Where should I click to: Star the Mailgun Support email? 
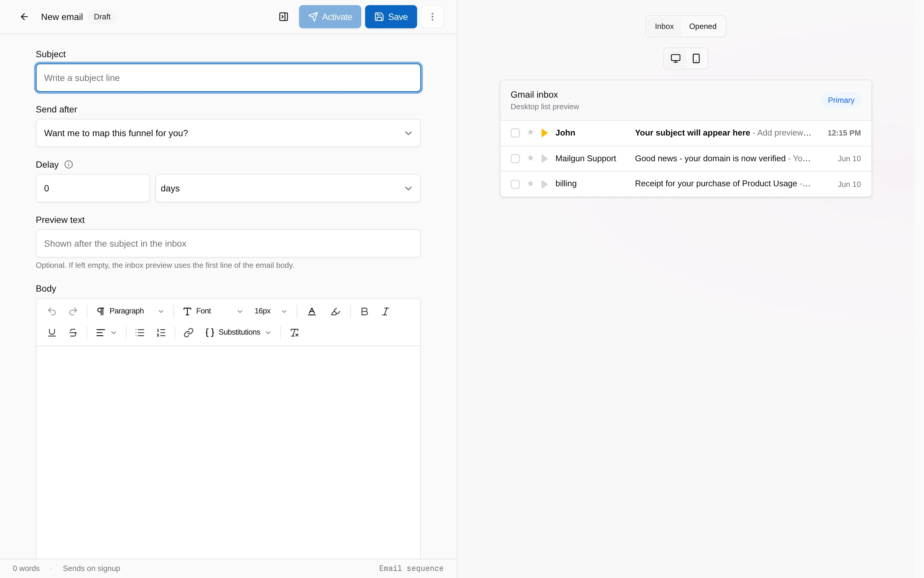pyautogui.click(x=530, y=158)
